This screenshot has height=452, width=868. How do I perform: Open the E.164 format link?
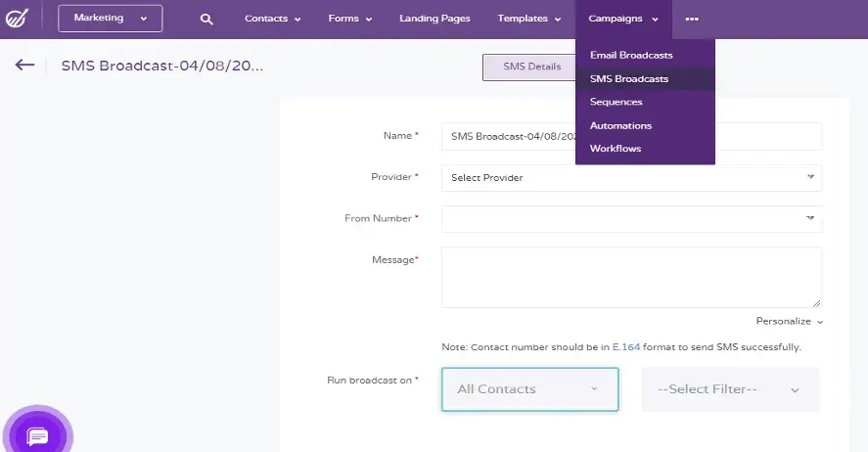626,347
